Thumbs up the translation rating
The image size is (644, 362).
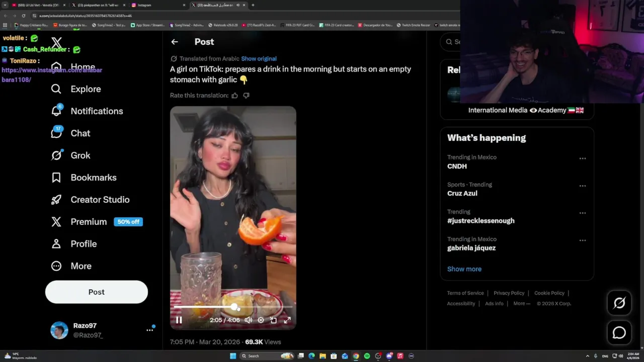[234, 95]
